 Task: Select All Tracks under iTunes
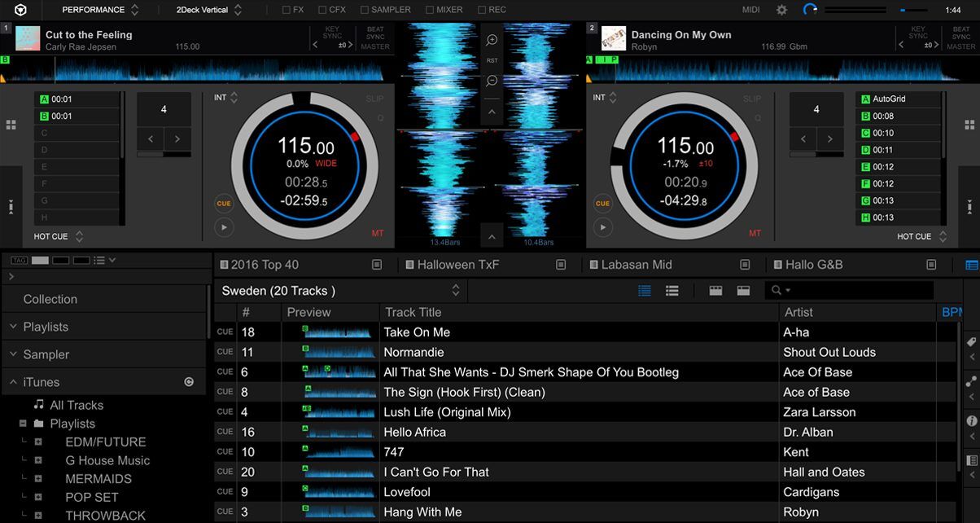point(77,405)
